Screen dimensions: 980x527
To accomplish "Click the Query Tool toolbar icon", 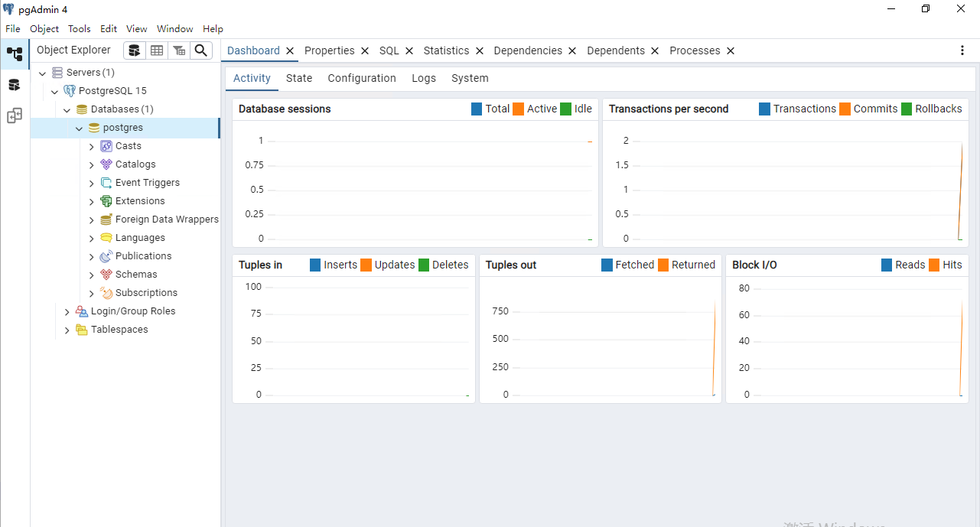I will (x=135, y=50).
